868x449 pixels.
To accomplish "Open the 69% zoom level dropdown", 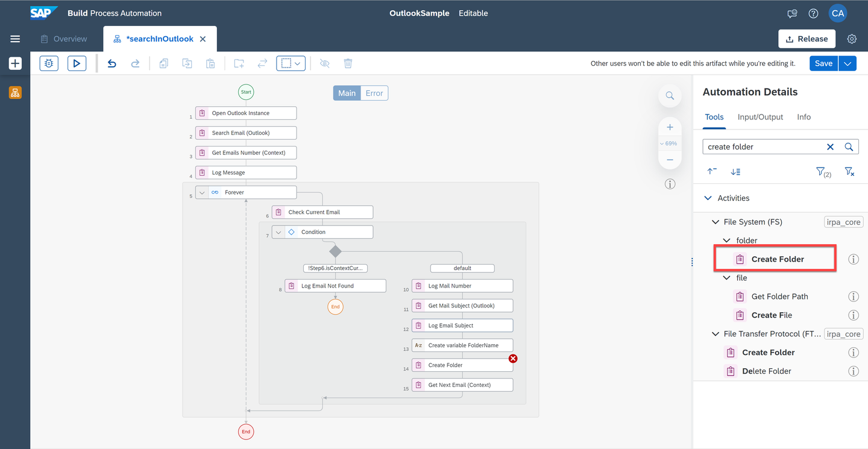I will click(x=669, y=143).
